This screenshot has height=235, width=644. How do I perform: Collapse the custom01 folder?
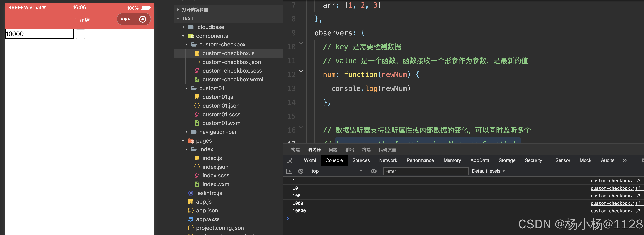click(187, 88)
